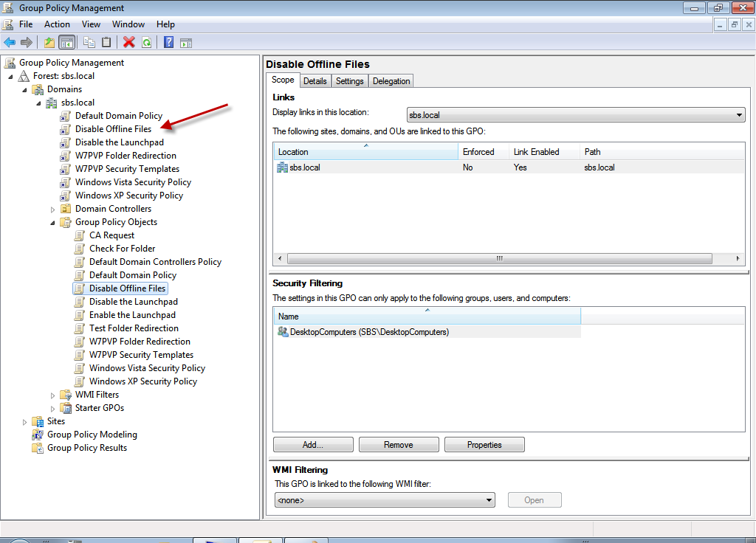Select W7PVP Folder Redirection under Group Policy Objects
Screen dimensions: 756x543
click(x=140, y=342)
